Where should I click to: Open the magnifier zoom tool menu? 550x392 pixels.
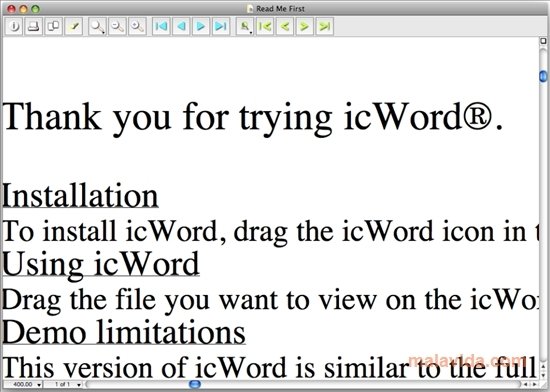click(x=97, y=26)
